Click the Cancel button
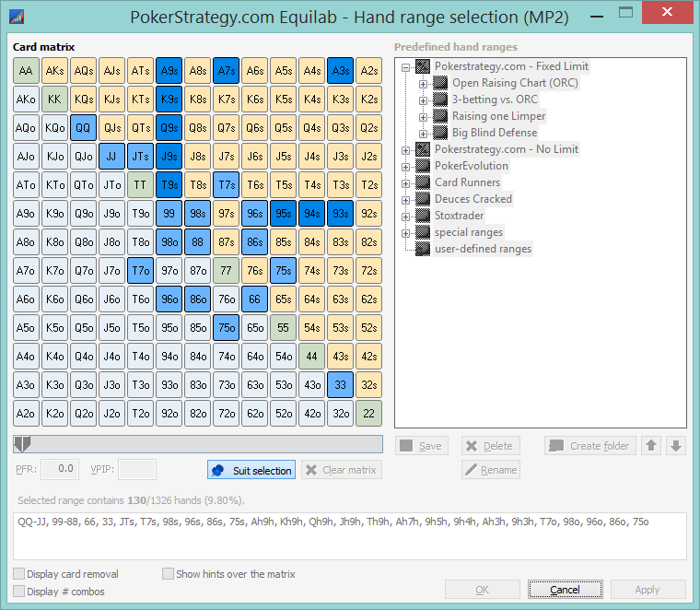700x610 pixels. pyautogui.click(x=566, y=590)
